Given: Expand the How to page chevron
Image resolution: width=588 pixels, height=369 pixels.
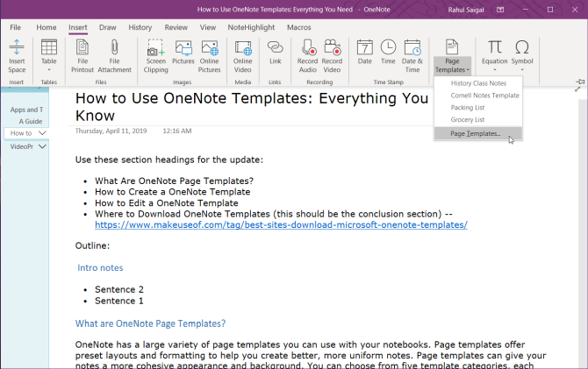Looking at the screenshot, I should [42, 133].
